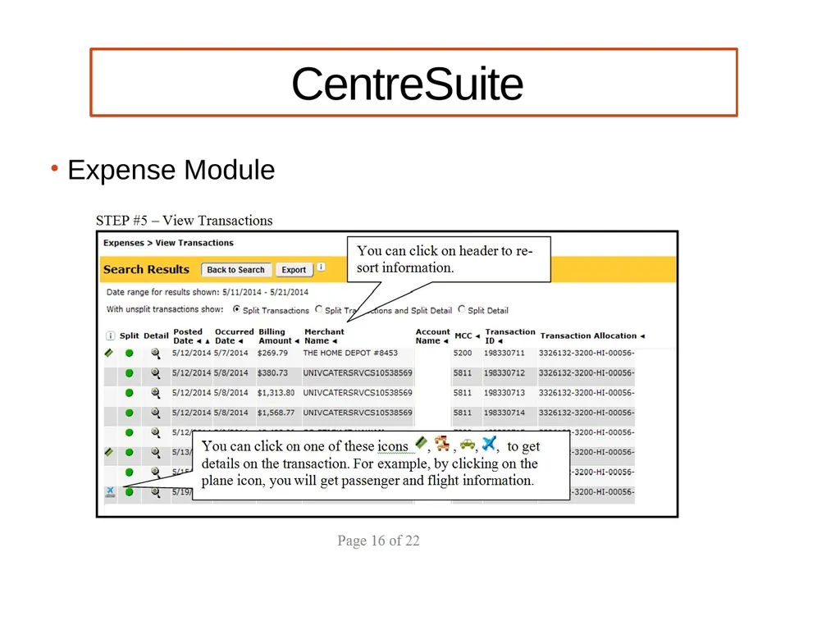The image size is (840, 630).
Task: Click MCC 5811 on transaction 198330714 row
Action: [463, 413]
